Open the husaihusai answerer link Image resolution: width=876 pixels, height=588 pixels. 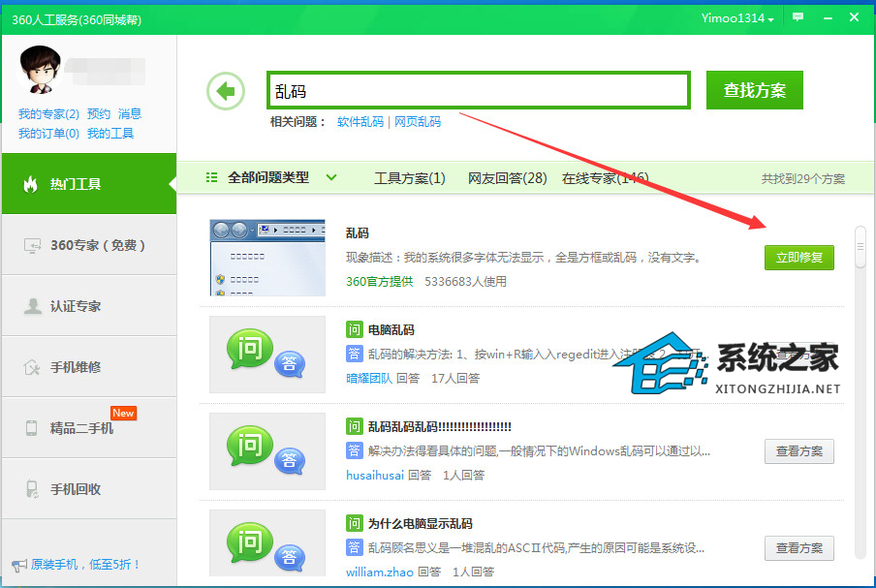375,476
